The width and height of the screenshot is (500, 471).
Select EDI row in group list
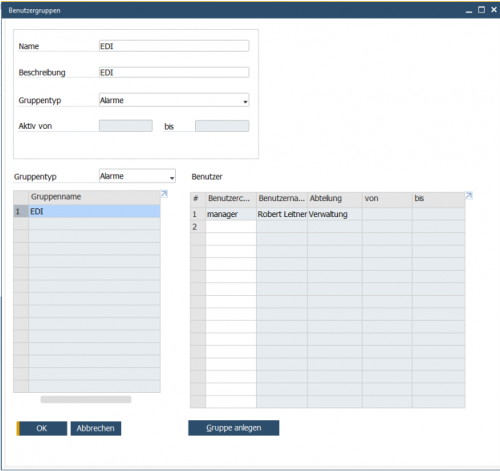87,211
